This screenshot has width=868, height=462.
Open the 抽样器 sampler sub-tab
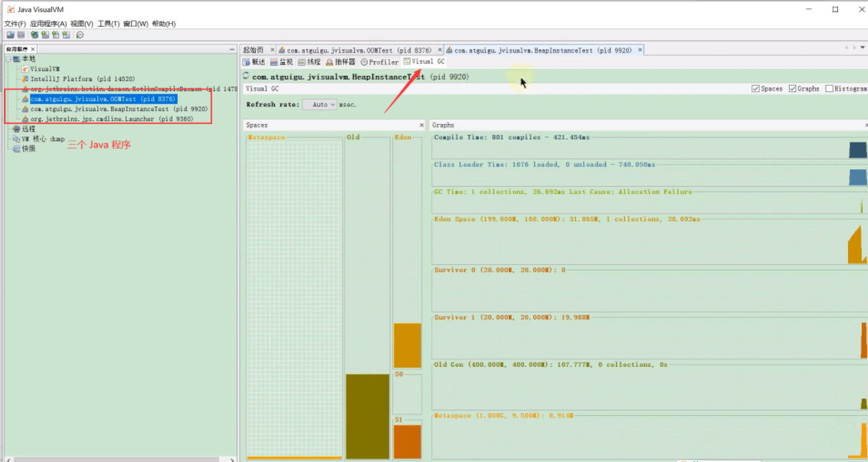[340, 62]
